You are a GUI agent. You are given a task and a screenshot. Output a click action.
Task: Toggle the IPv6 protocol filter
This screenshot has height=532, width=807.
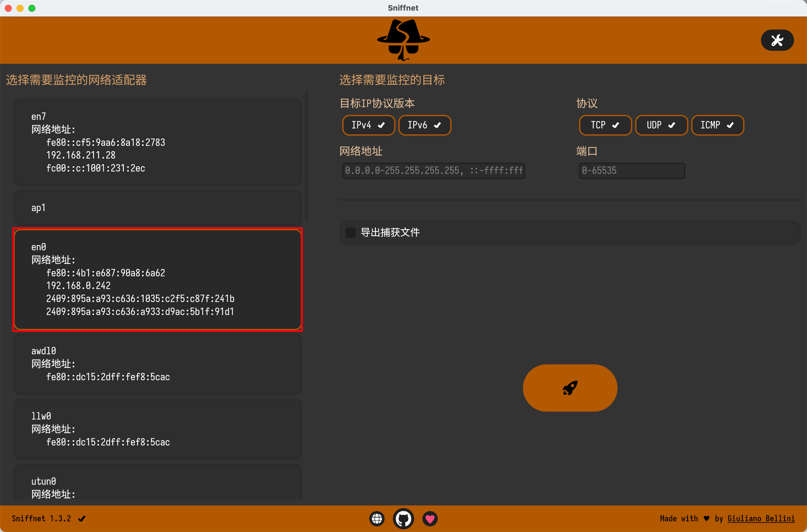point(424,125)
